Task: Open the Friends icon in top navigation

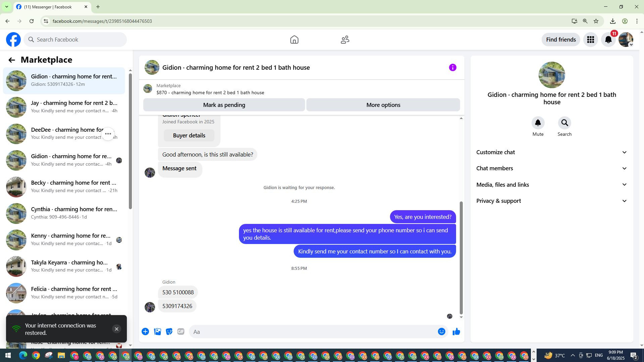Action: pos(345,40)
